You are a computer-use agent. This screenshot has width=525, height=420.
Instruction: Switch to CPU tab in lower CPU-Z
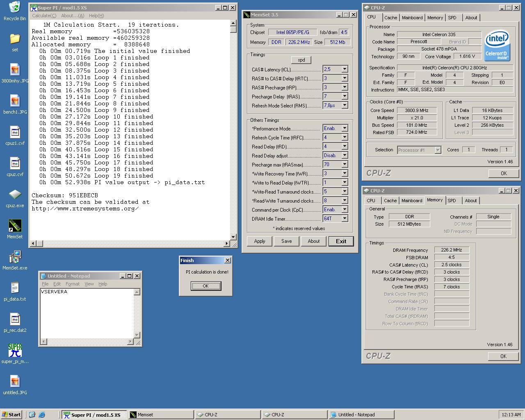click(x=371, y=201)
